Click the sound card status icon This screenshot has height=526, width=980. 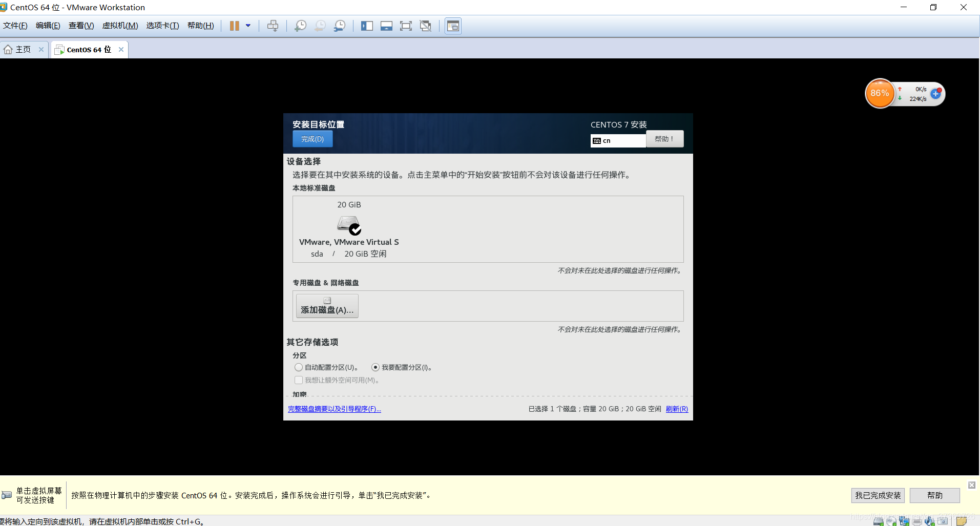point(930,521)
